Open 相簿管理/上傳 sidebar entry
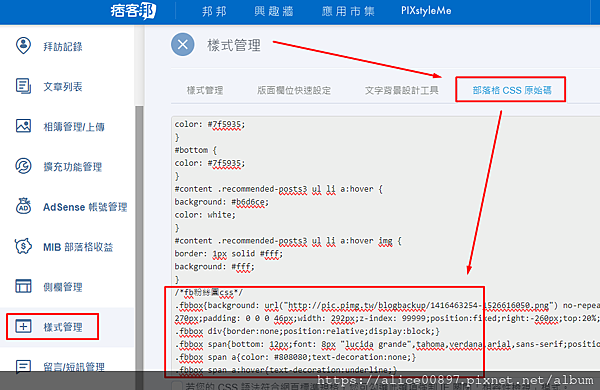The height and width of the screenshot is (390, 600). (73, 127)
